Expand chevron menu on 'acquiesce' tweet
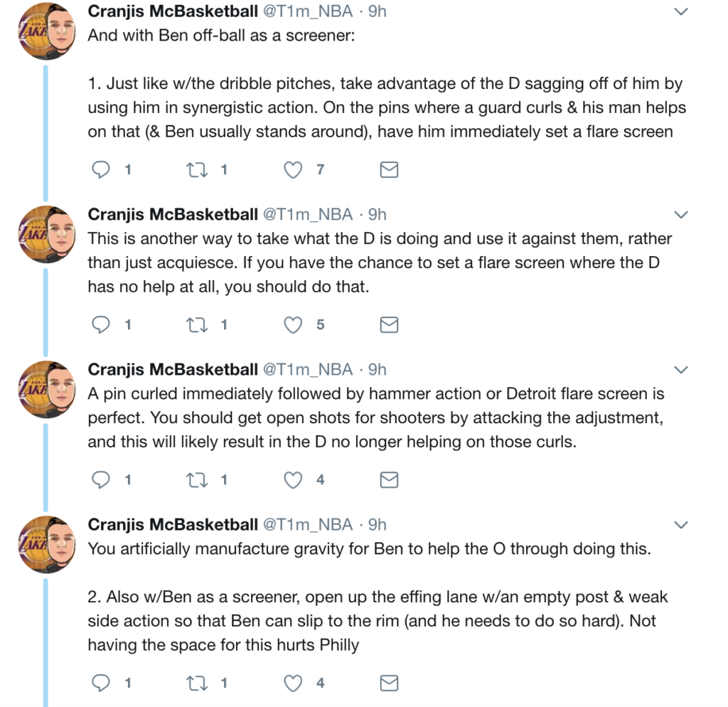 tap(680, 215)
